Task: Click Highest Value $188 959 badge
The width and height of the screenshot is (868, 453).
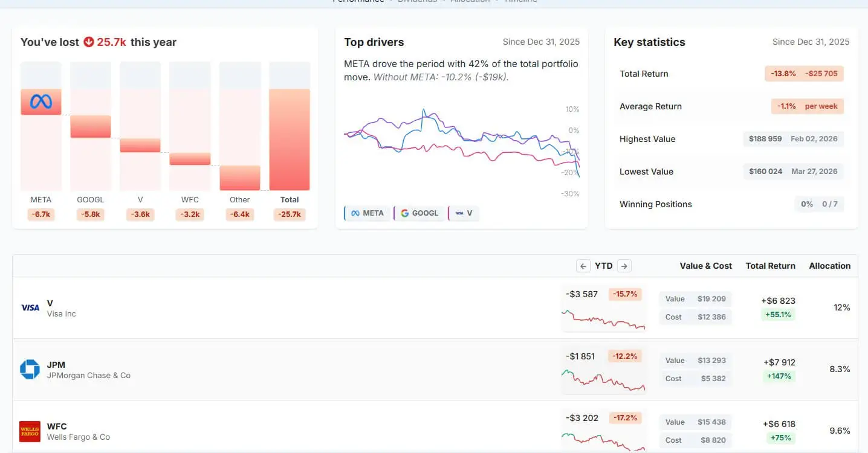Action: pyautogui.click(x=793, y=139)
